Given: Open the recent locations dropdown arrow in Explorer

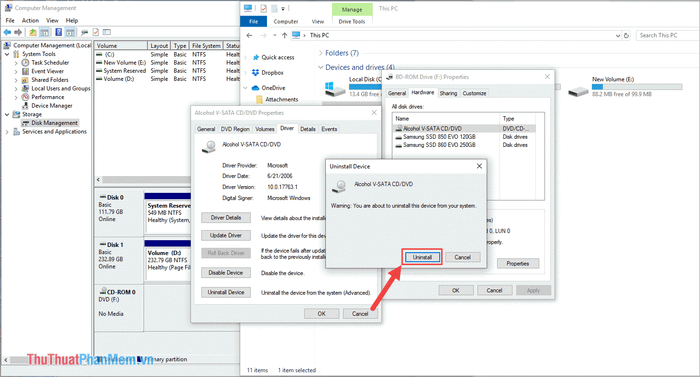Looking at the screenshot, I should coord(275,35).
